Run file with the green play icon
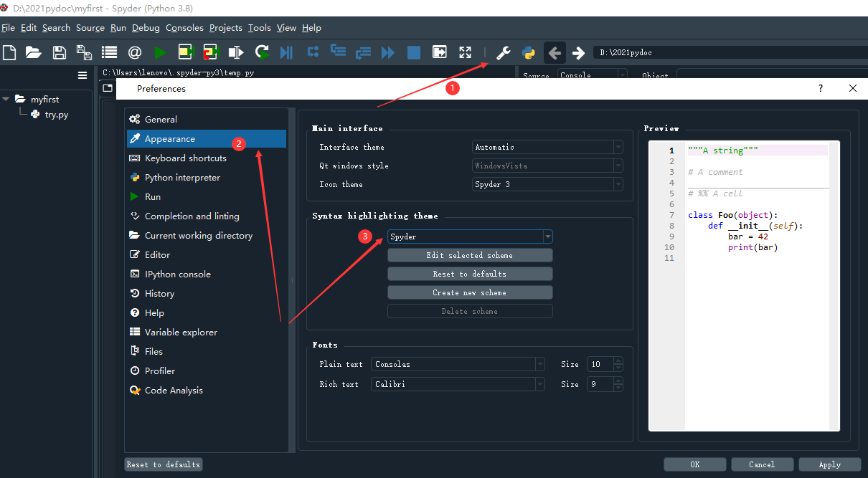The width and height of the screenshot is (868, 478). pyautogui.click(x=160, y=52)
